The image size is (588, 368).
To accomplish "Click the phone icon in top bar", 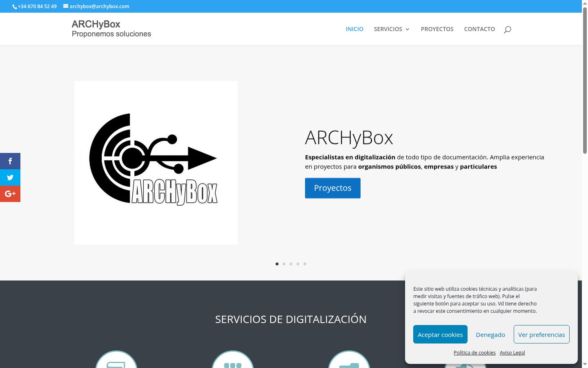I will (15, 7).
